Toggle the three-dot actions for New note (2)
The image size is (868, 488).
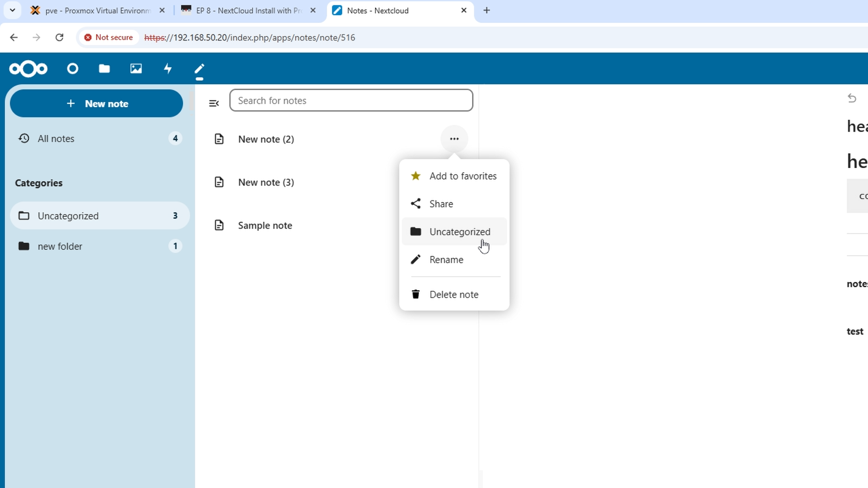454,139
